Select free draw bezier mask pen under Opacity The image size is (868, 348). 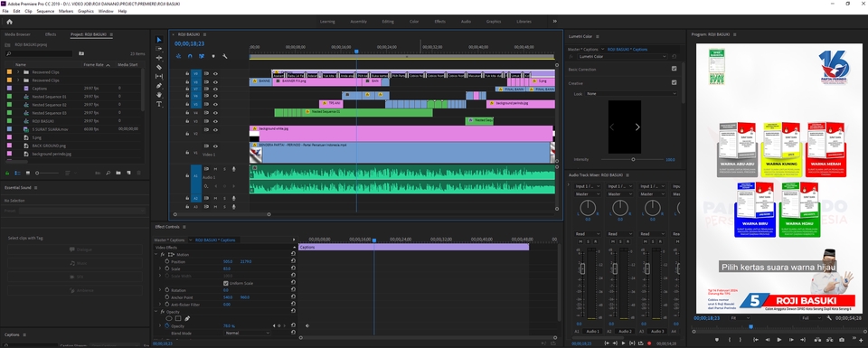click(187, 319)
